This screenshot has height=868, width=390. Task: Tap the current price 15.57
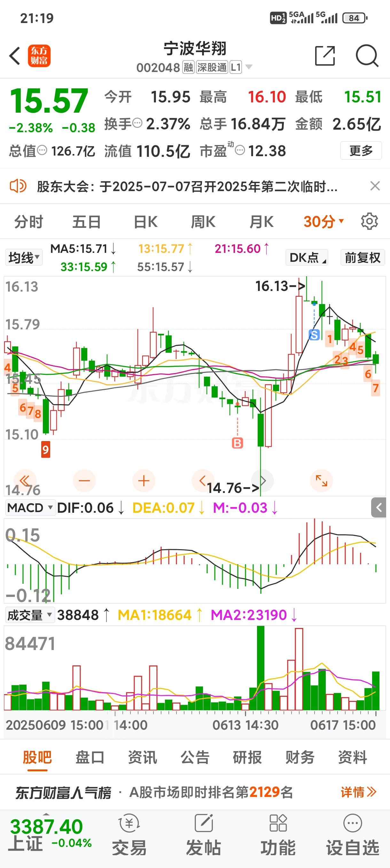pos(49,101)
